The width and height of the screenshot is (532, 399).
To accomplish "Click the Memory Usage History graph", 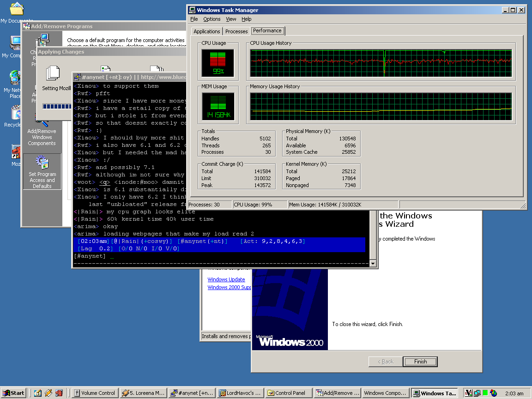I will click(381, 107).
